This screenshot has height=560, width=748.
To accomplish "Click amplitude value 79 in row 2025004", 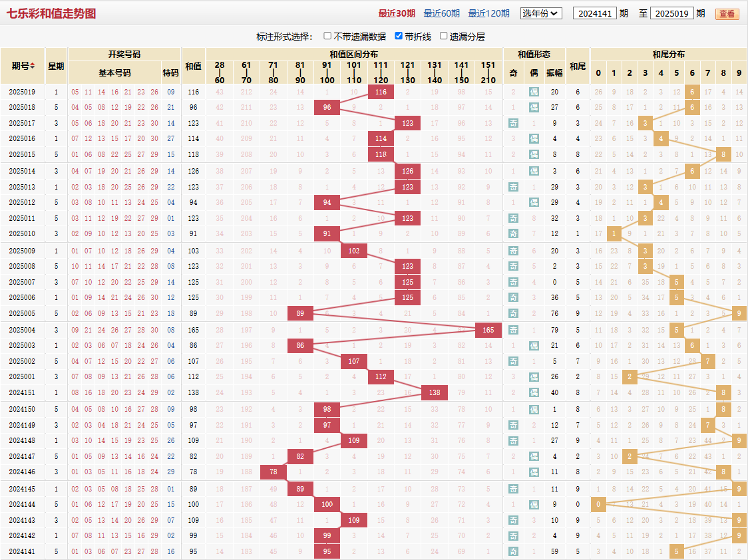I will 554,330.
